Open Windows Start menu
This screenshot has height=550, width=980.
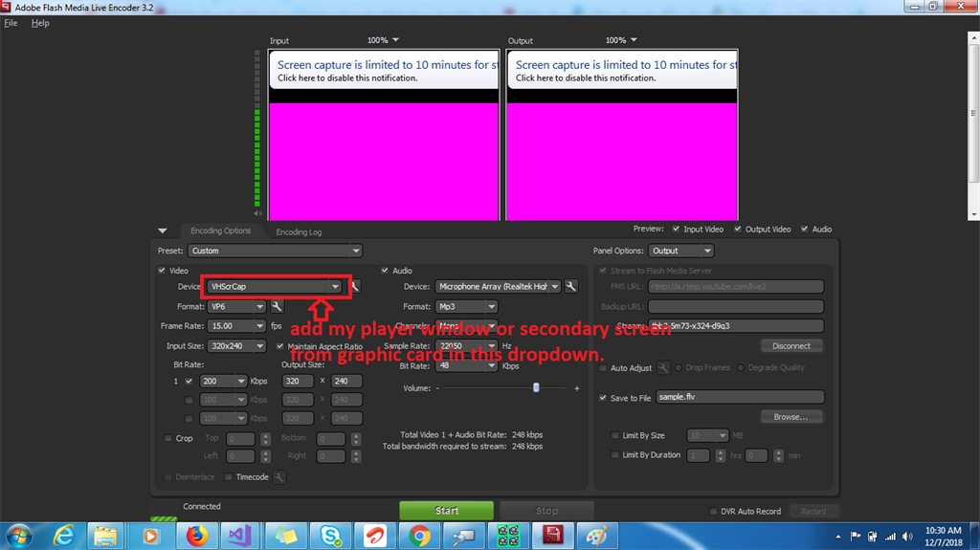(x=19, y=536)
